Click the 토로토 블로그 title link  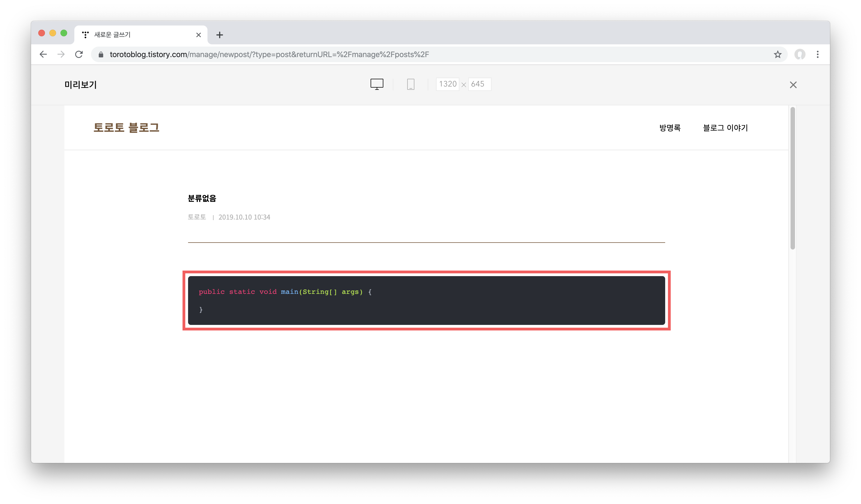tap(126, 128)
